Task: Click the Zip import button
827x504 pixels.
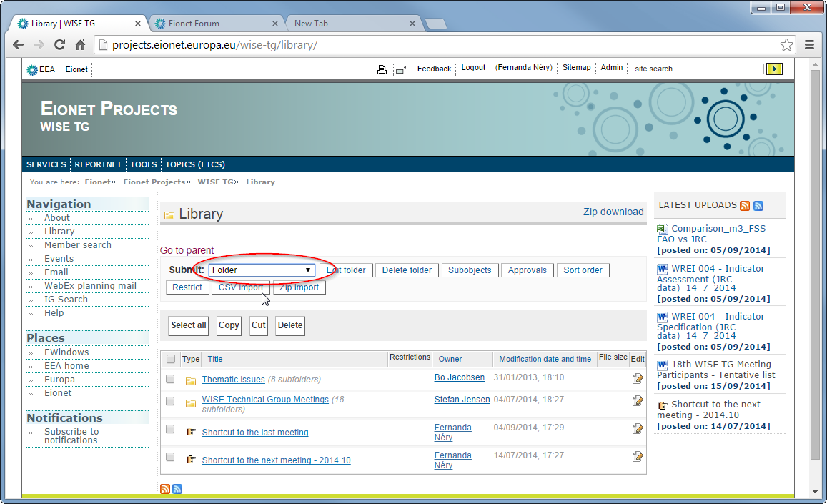Action: 299,287
